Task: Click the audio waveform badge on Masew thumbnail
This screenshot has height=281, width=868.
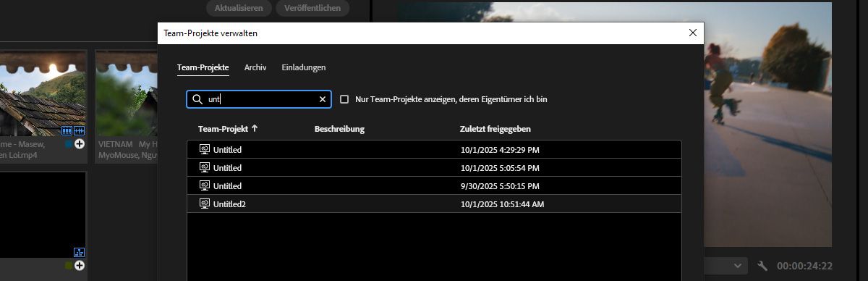Action: tap(80, 131)
